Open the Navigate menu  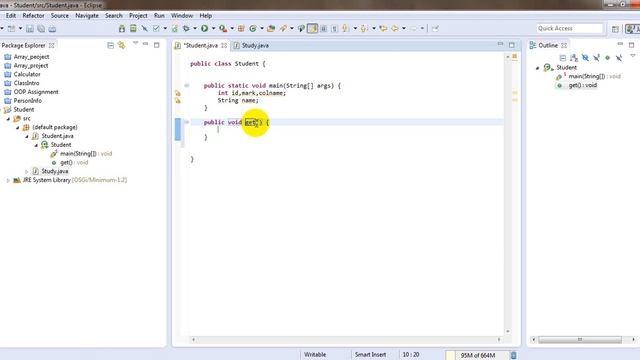tap(87, 16)
